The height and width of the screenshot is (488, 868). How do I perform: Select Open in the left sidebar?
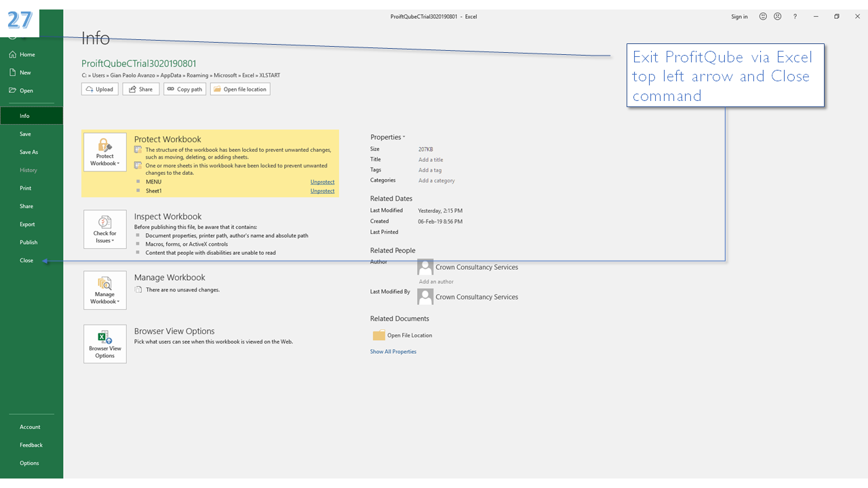click(26, 90)
